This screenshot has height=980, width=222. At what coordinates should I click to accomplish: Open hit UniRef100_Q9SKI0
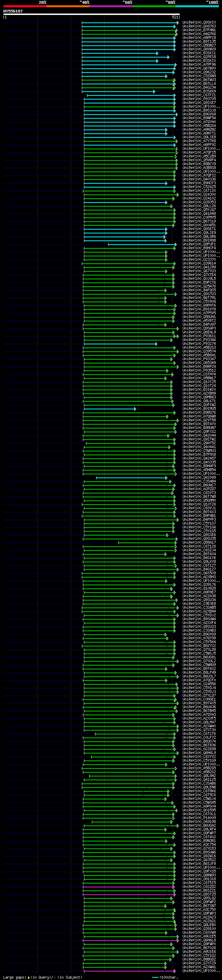tap(199, 23)
